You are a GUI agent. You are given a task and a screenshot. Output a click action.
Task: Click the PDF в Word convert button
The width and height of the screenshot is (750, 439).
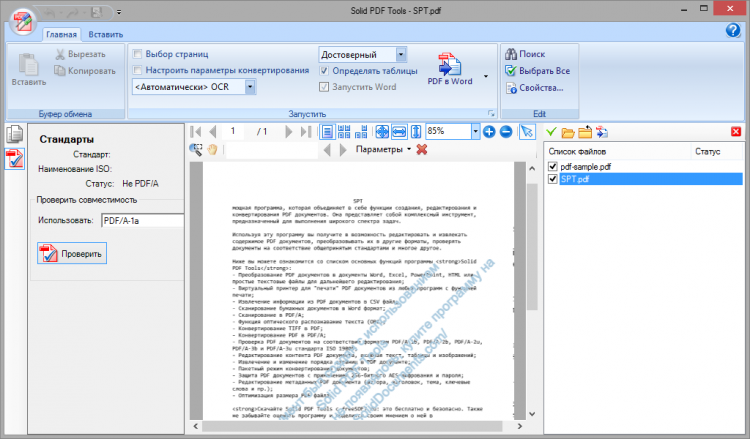pos(450,69)
